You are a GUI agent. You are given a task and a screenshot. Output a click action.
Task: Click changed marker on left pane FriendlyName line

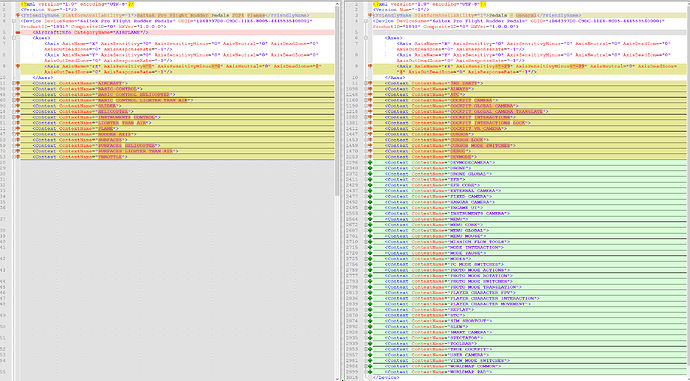pyautogui.click(x=18, y=15)
